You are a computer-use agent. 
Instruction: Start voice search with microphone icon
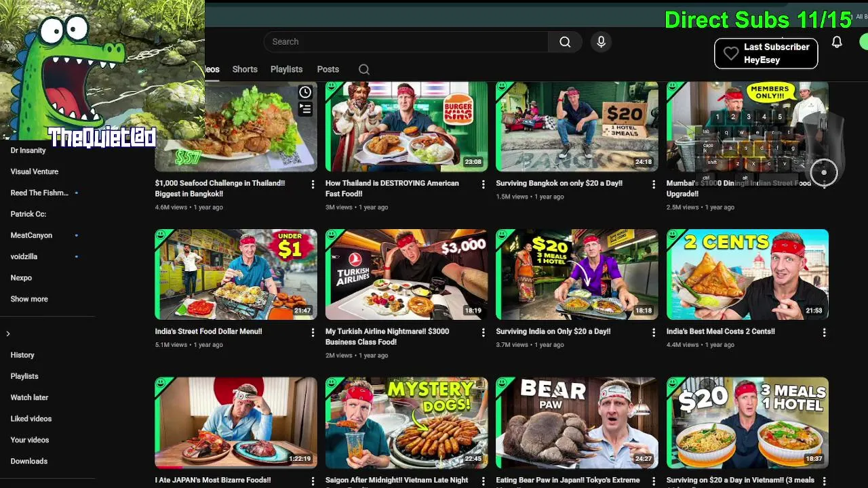[x=601, y=42]
